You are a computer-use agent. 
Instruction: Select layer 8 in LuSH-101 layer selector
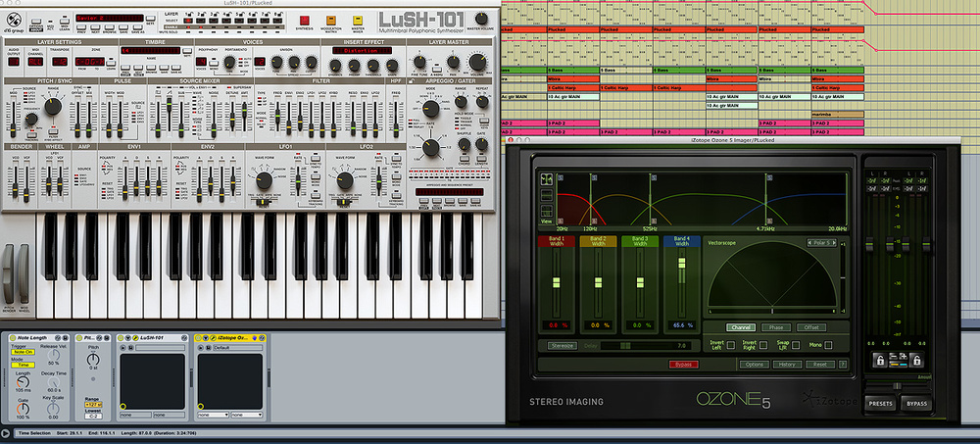point(278,21)
